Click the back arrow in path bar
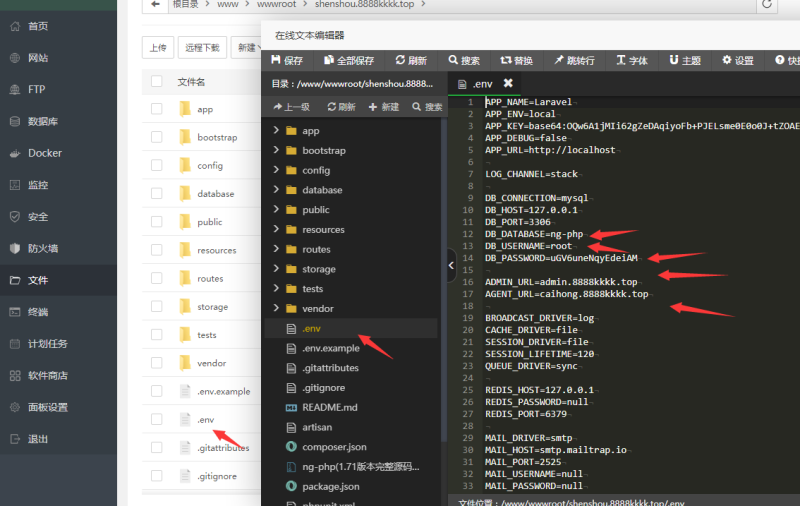800x506 pixels. point(155,4)
